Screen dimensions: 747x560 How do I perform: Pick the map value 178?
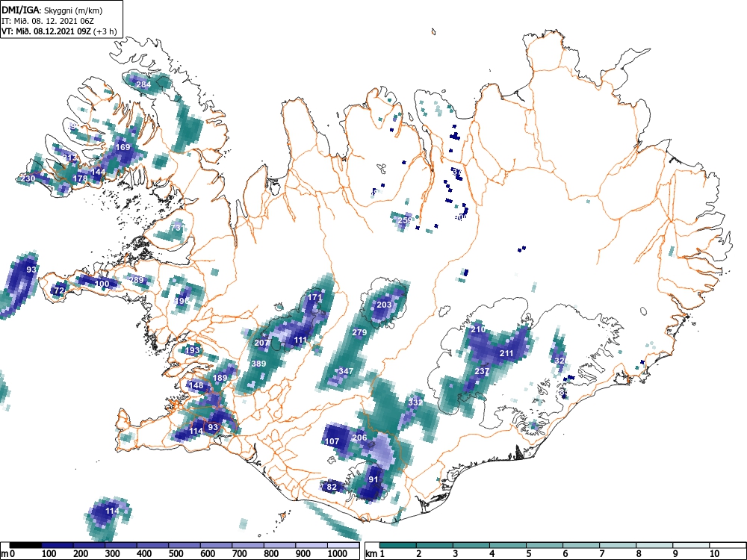pyautogui.click(x=80, y=178)
